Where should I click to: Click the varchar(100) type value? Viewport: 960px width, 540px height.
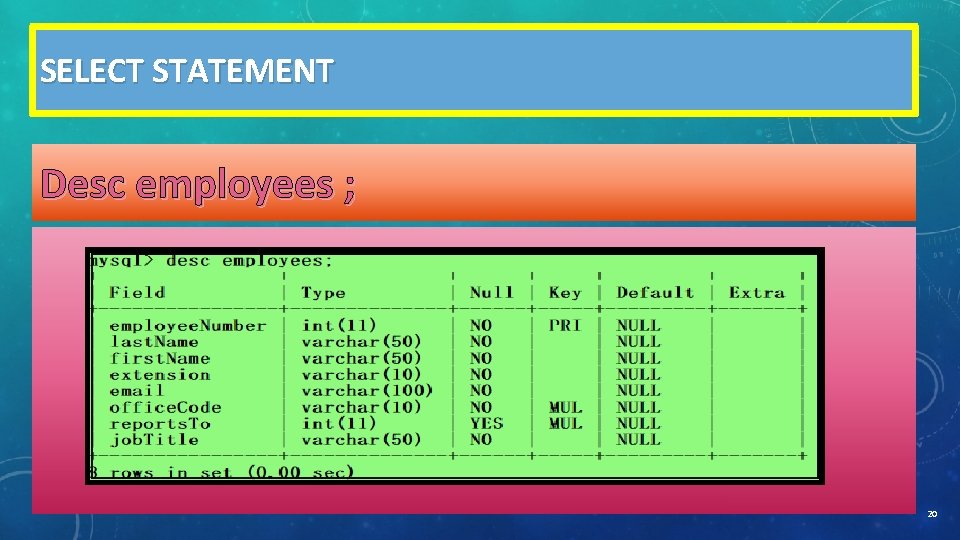coord(367,391)
